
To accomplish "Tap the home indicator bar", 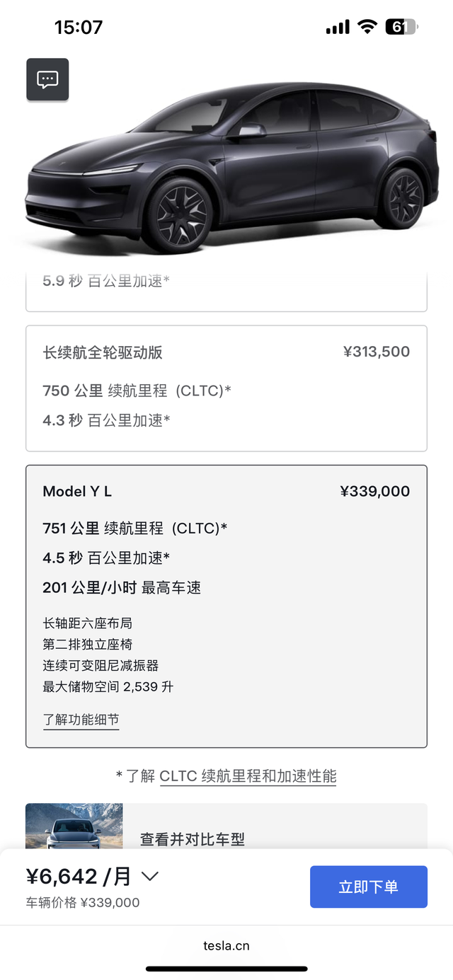I will click(226, 969).
